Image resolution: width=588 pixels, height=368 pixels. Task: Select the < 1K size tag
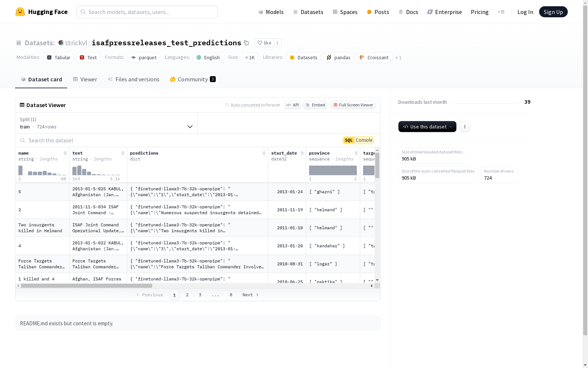tap(250, 57)
